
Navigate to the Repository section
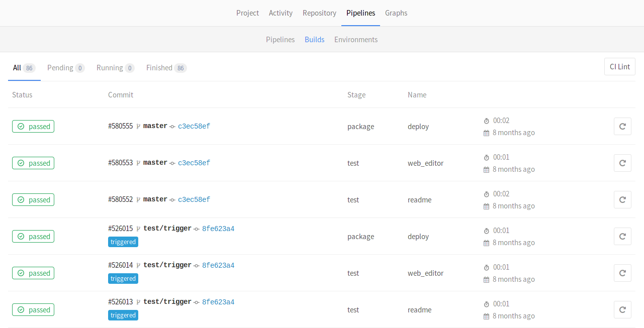319,13
